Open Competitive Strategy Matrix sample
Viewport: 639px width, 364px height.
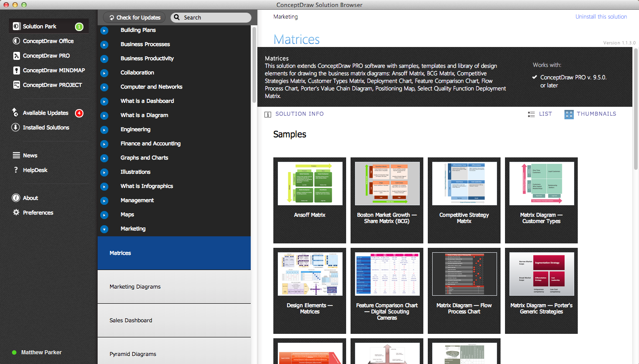click(x=464, y=200)
